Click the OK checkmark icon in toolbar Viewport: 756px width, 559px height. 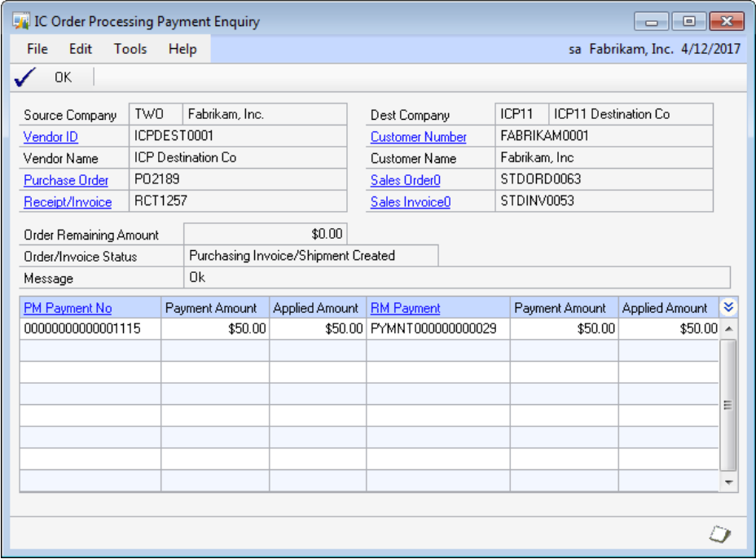pos(26,77)
